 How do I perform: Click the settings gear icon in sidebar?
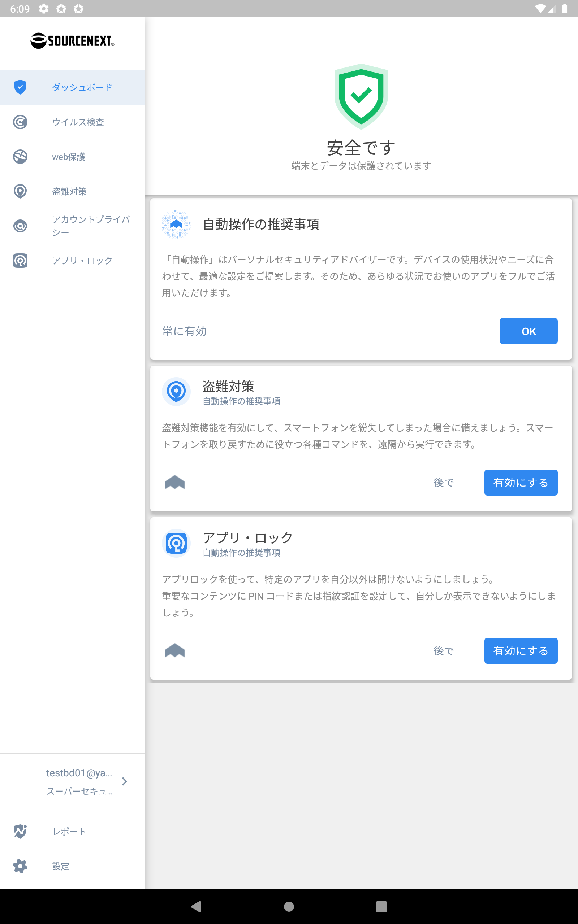[20, 866]
